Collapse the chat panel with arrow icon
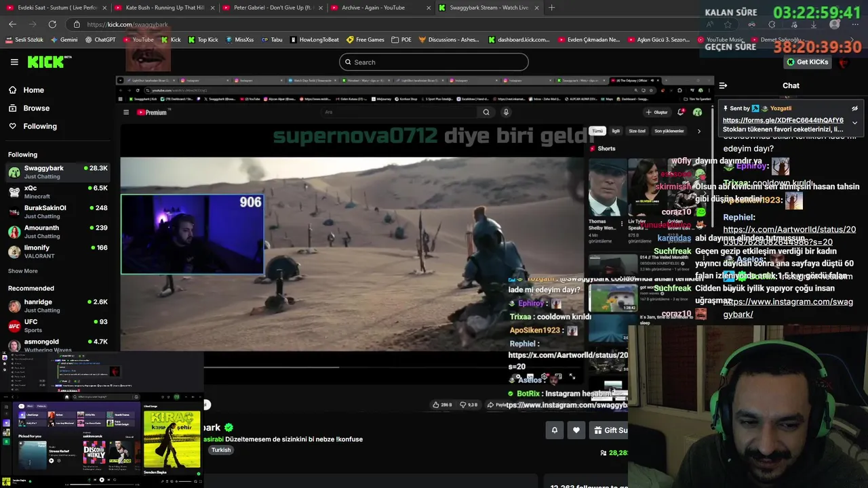 723,85
